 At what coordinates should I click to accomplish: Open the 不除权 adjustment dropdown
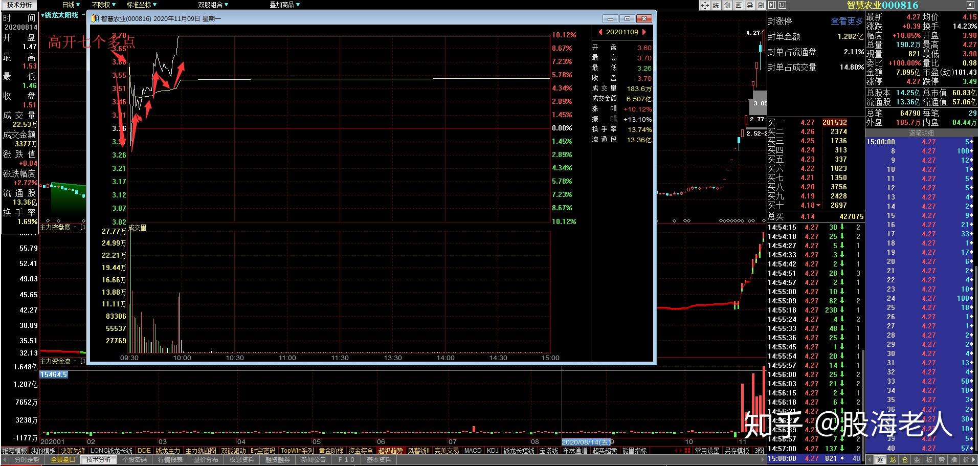point(103,5)
